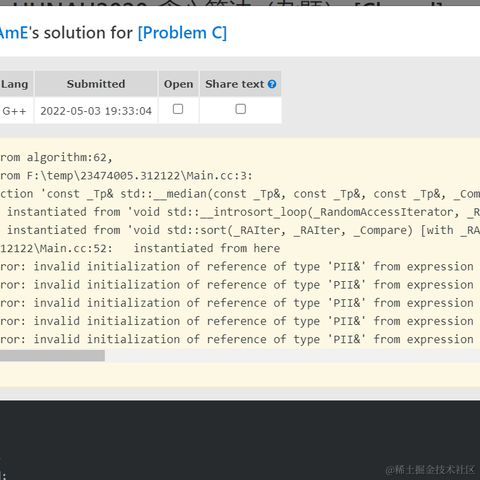Screen dimensions: 480x480
Task: Tick the Open checkbox
Action: [178, 109]
